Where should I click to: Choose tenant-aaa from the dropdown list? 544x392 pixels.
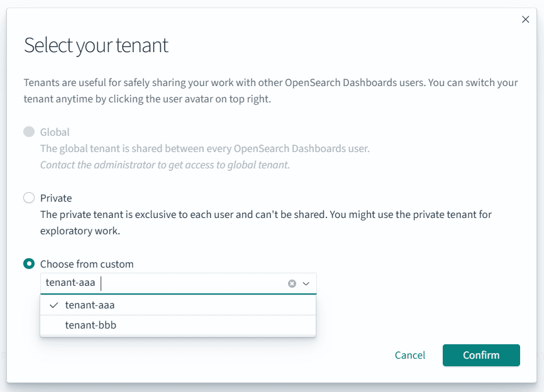pyautogui.click(x=178, y=305)
